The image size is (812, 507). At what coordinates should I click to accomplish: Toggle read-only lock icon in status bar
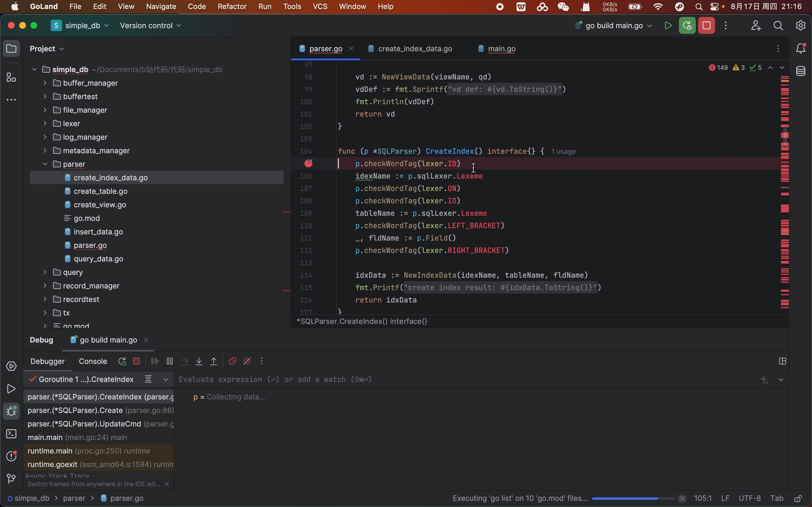tap(798, 498)
